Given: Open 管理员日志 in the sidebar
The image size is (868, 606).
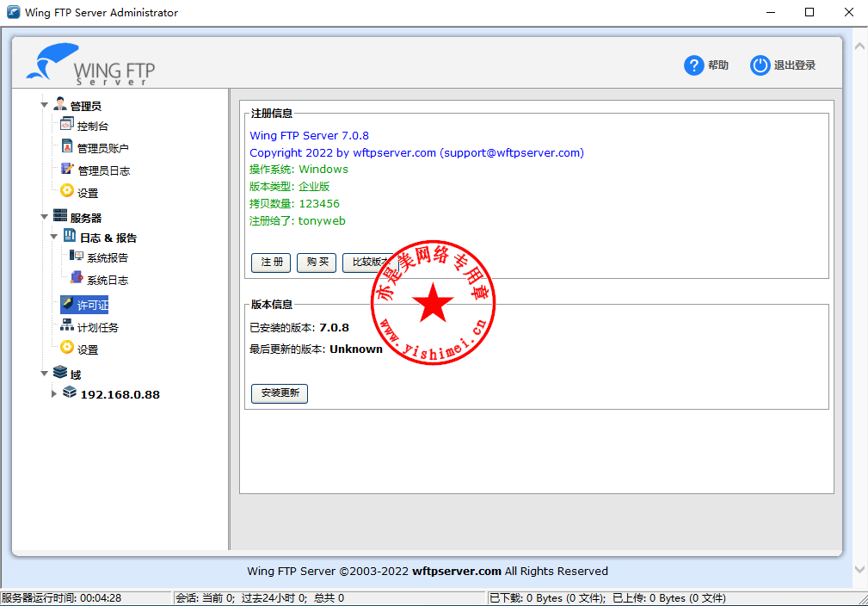Looking at the screenshot, I should [x=103, y=170].
